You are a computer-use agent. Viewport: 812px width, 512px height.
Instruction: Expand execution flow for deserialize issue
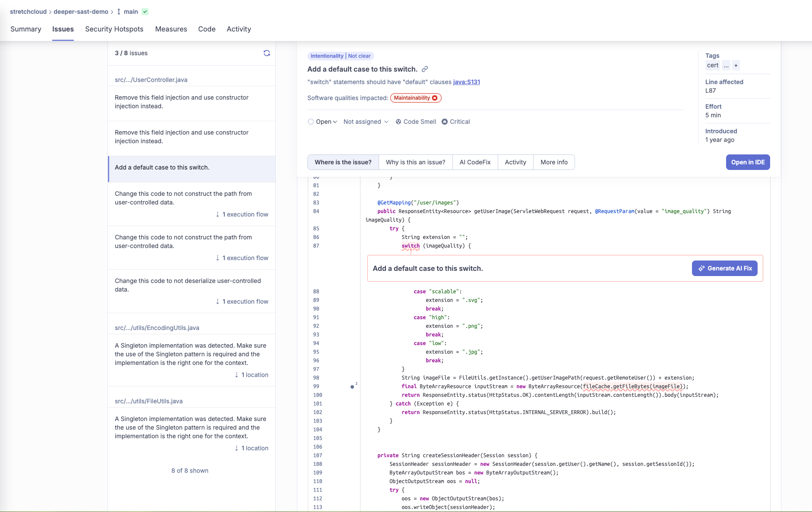pyautogui.click(x=243, y=302)
